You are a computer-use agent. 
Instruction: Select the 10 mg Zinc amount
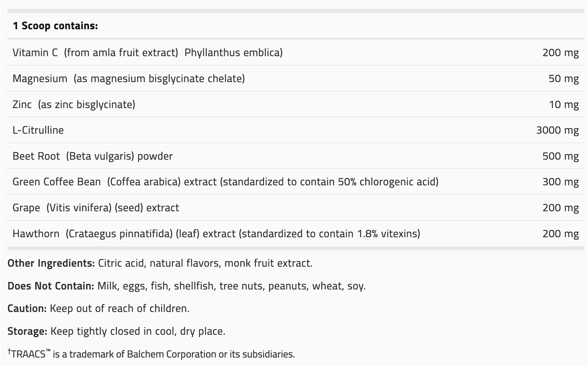[563, 104]
